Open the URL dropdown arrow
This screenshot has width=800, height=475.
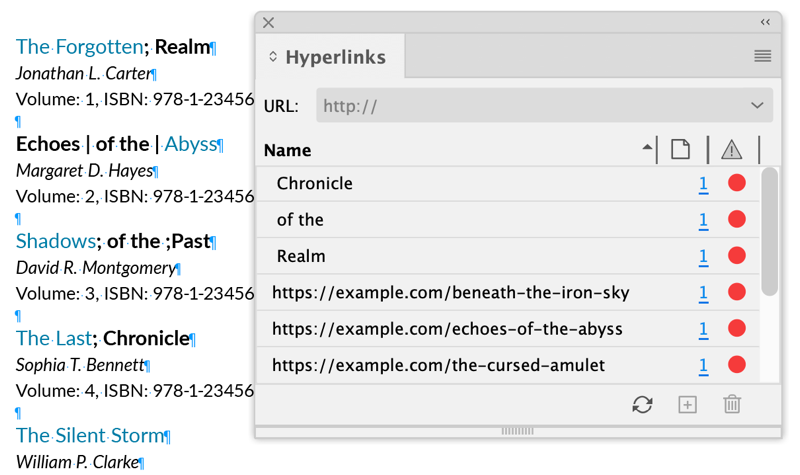point(757,106)
